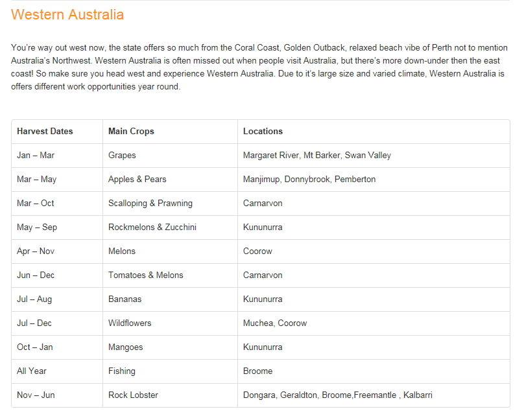Click the Jan – Mar harvest date cell

[x=35, y=155]
